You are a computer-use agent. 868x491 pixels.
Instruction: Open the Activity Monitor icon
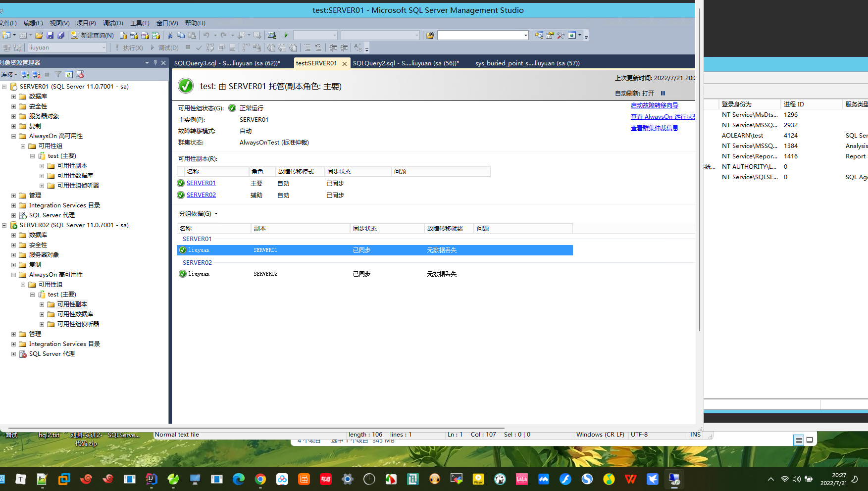272,35
